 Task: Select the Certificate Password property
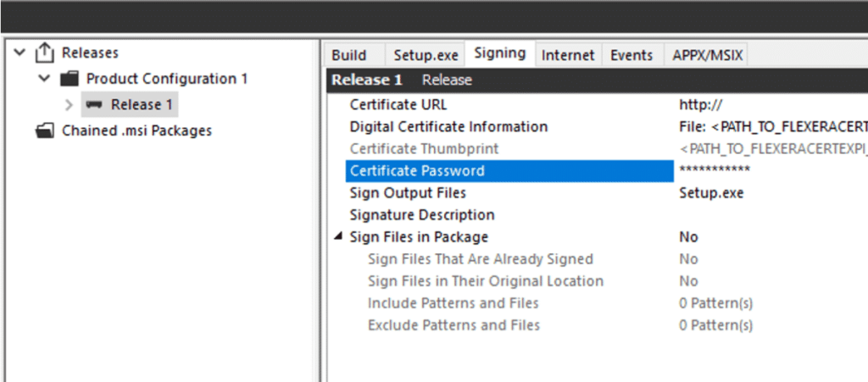click(x=509, y=171)
